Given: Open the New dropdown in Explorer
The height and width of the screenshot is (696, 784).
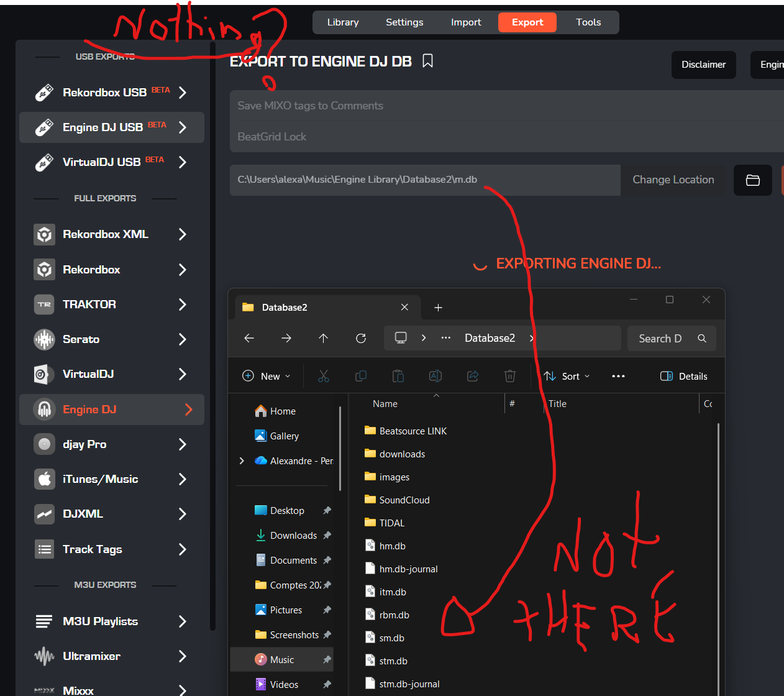Looking at the screenshot, I should click(266, 376).
